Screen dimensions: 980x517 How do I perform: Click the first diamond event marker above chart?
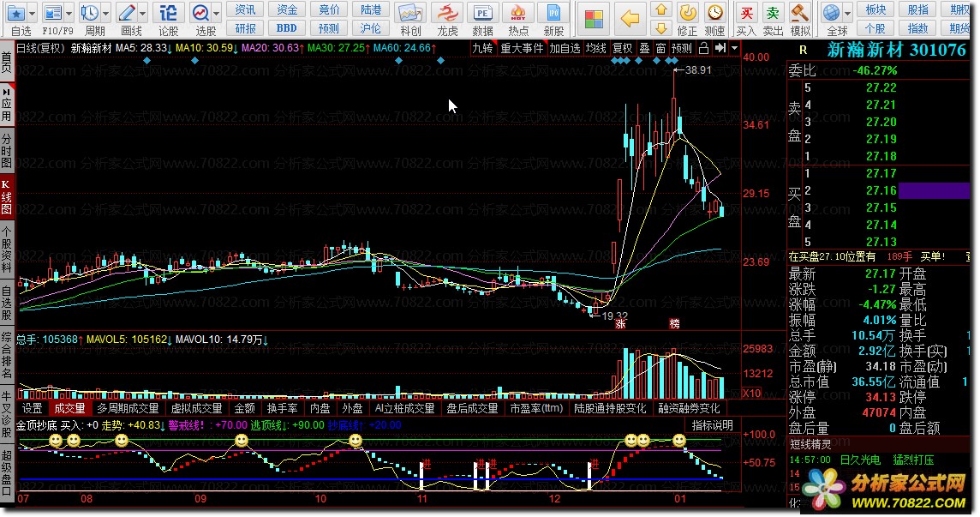click(x=146, y=61)
